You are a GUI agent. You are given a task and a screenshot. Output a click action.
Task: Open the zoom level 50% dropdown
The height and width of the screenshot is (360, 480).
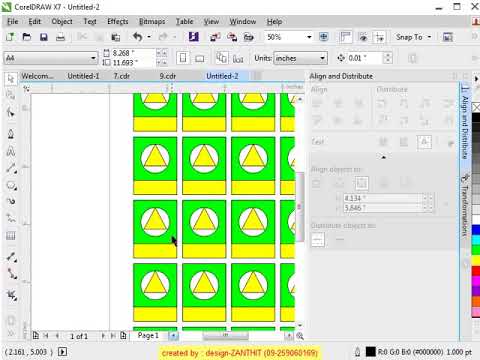(309, 37)
